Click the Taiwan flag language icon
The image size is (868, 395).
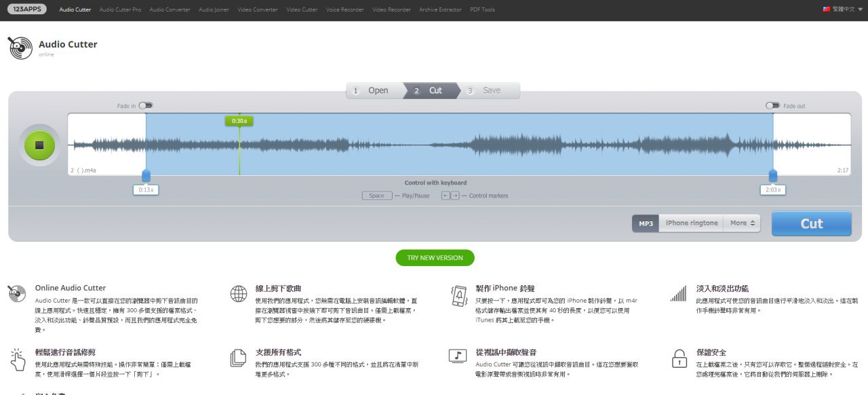(x=826, y=10)
